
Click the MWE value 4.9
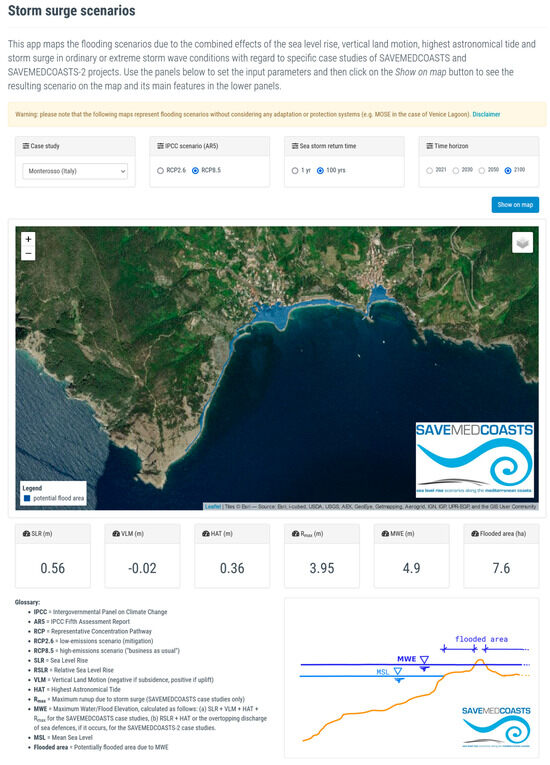(411, 568)
